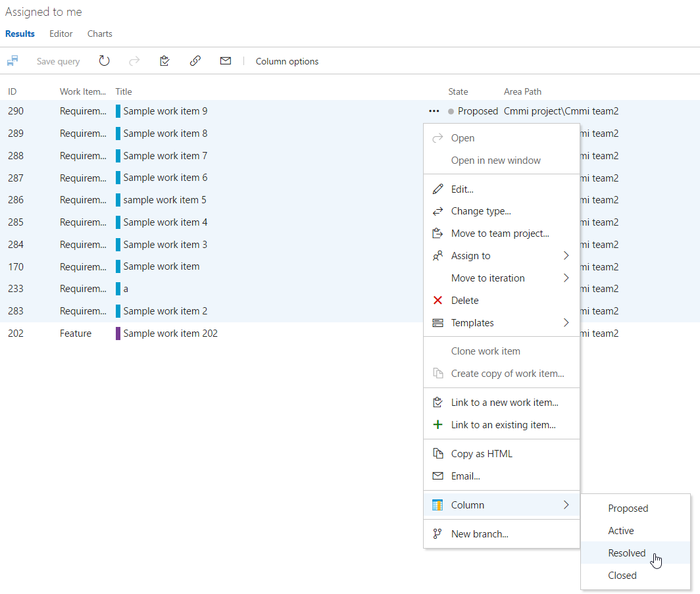The height and width of the screenshot is (594, 700).
Task: Expand the Move to iteration submenu arrow
Action: coord(566,278)
